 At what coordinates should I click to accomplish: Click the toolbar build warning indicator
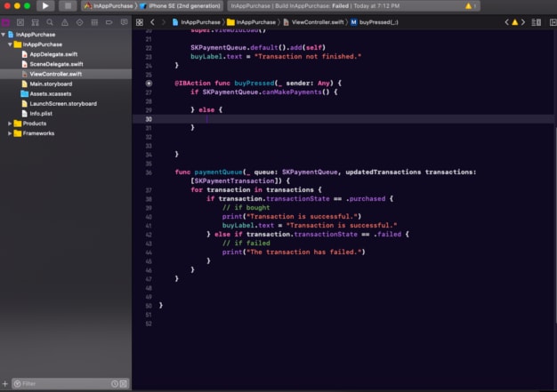pos(471,6)
